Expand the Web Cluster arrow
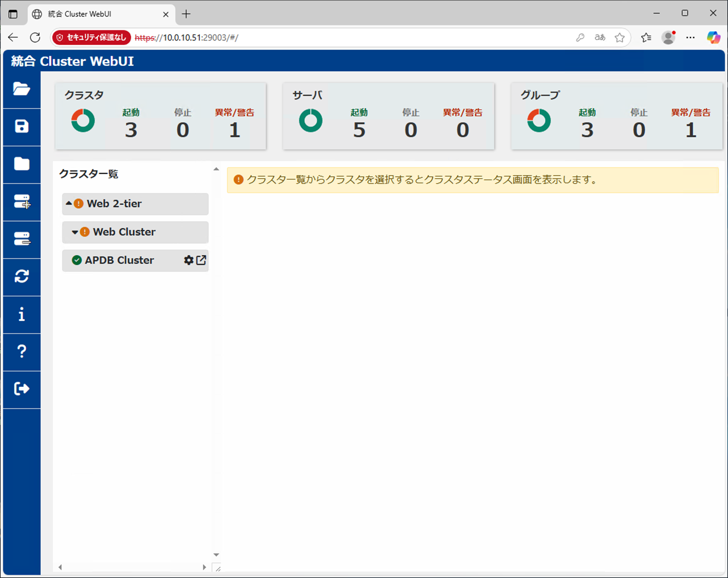Image resolution: width=728 pixels, height=578 pixels. (75, 232)
